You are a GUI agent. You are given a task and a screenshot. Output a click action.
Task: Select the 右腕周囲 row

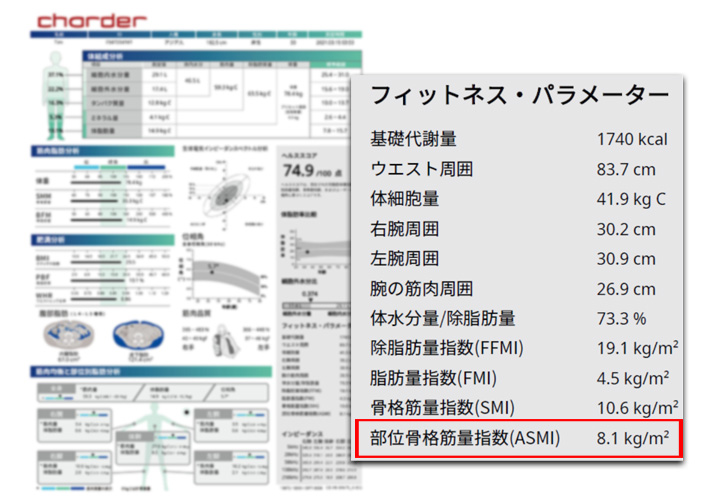click(519, 229)
